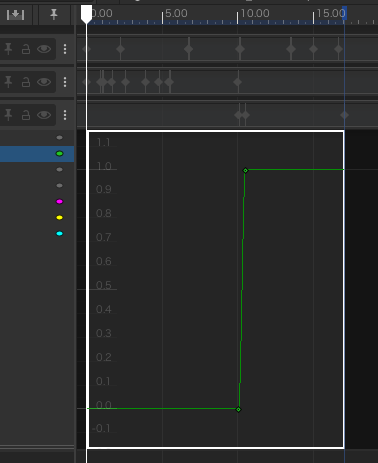Select the yellow curve channel dot
Image resolution: width=378 pixels, height=463 pixels.
click(59, 218)
